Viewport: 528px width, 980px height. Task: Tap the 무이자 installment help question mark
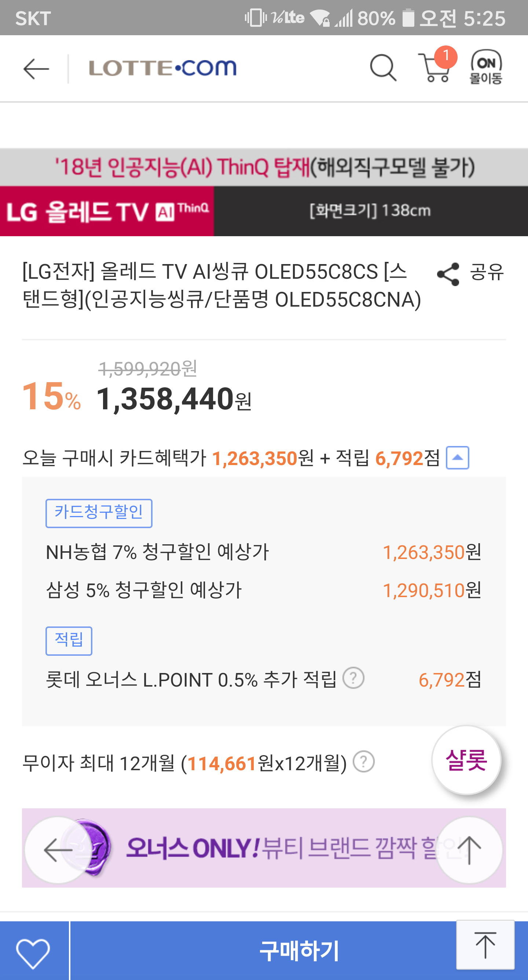click(x=364, y=762)
